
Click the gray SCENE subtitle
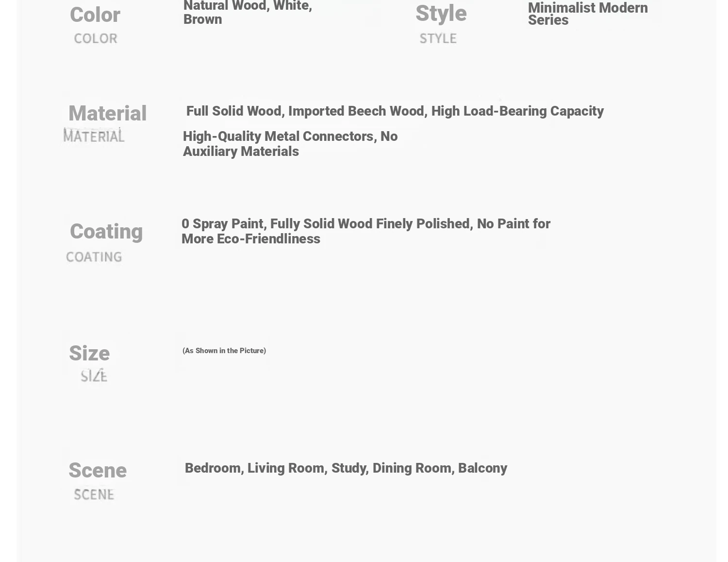tap(94, 494)
